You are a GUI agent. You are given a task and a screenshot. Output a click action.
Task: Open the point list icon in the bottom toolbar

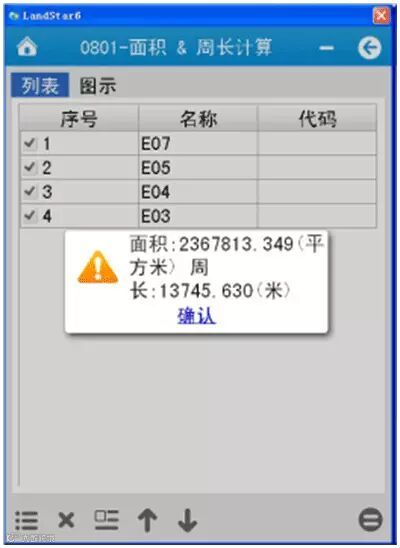pyautogui.click(x=27, y=521)
